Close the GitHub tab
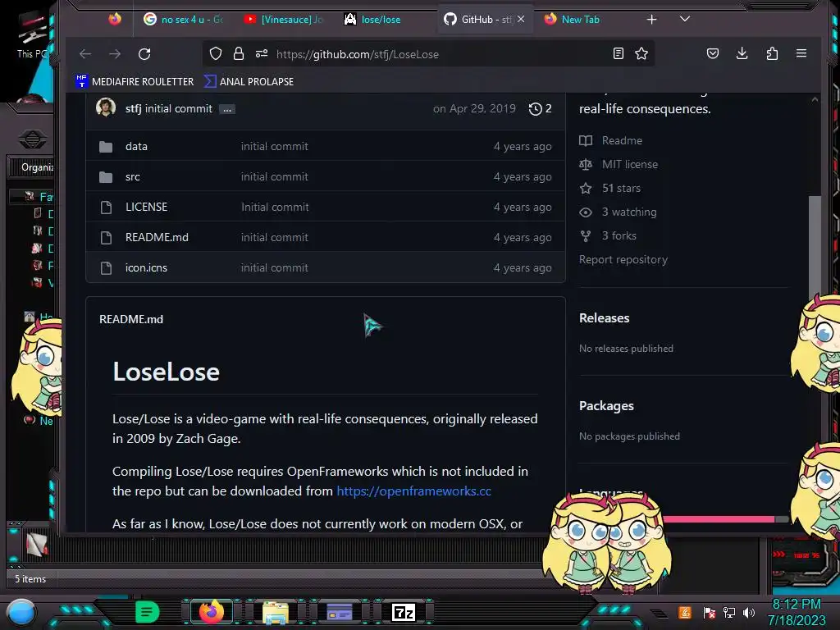The height and width of the screenshot is (630, 840). point(521,20)
